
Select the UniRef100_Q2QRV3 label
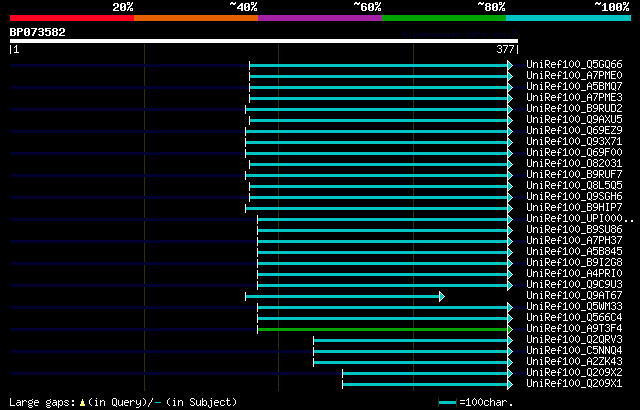(x=574, y=340)
